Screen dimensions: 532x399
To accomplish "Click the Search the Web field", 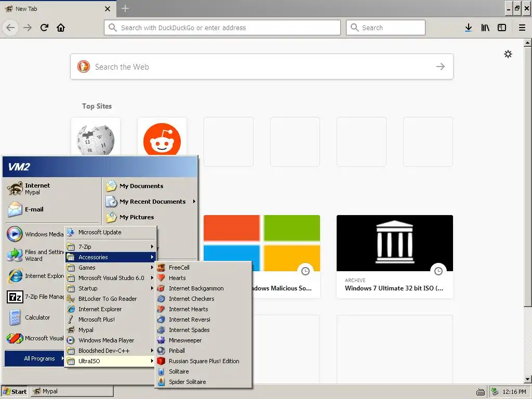I will pos(262,66).
